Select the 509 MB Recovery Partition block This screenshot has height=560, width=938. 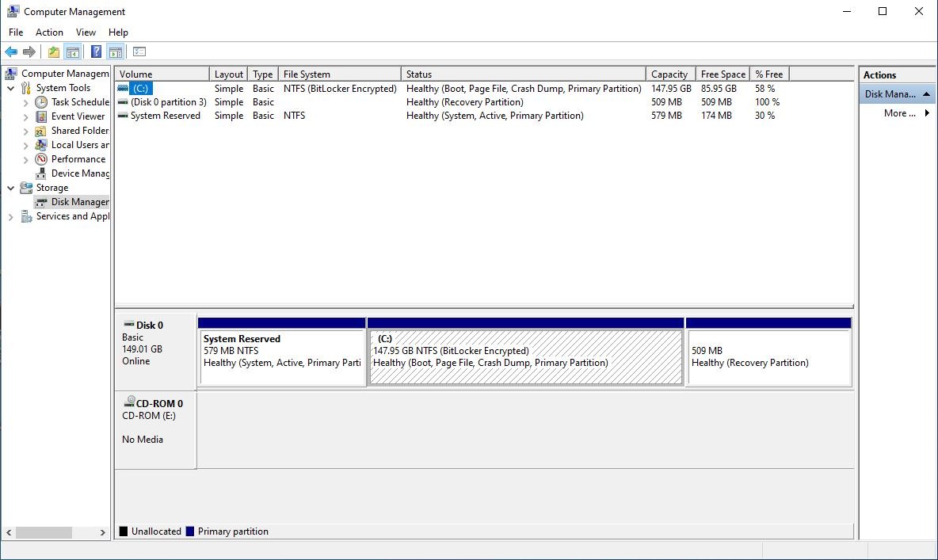click(768, 352)
